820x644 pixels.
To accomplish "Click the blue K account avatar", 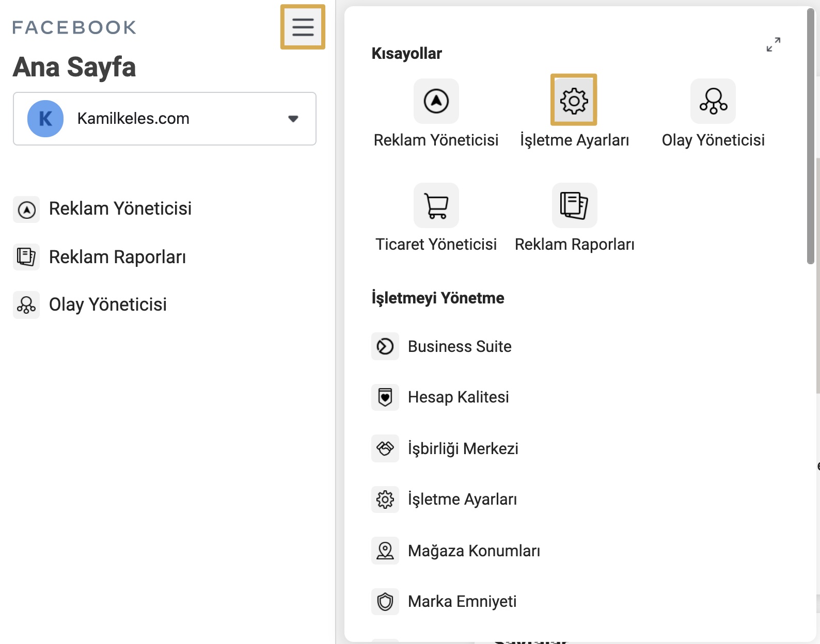I will 45,119.
